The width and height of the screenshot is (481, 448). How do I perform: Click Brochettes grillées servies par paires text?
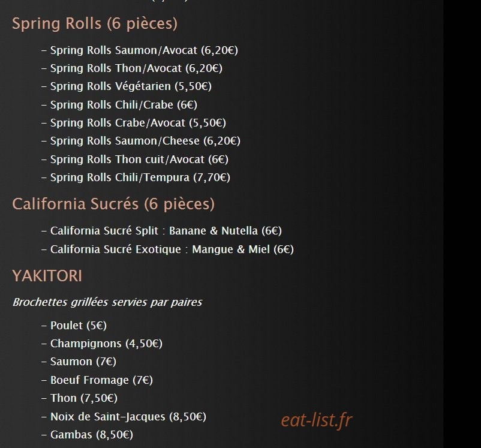pyautogui.click(x=107, y=302)
